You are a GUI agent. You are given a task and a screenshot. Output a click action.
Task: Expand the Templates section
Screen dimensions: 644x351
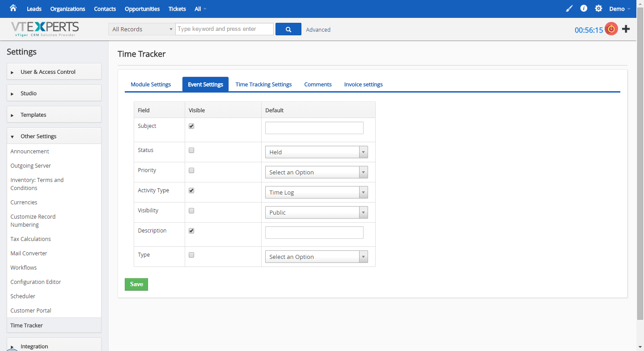pyautogui.click(x=54, y=114)
